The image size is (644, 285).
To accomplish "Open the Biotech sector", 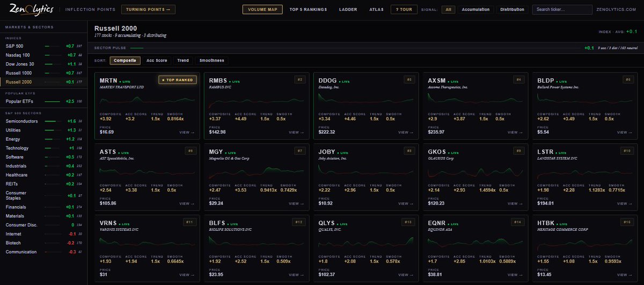I will [x=43, y=243].
